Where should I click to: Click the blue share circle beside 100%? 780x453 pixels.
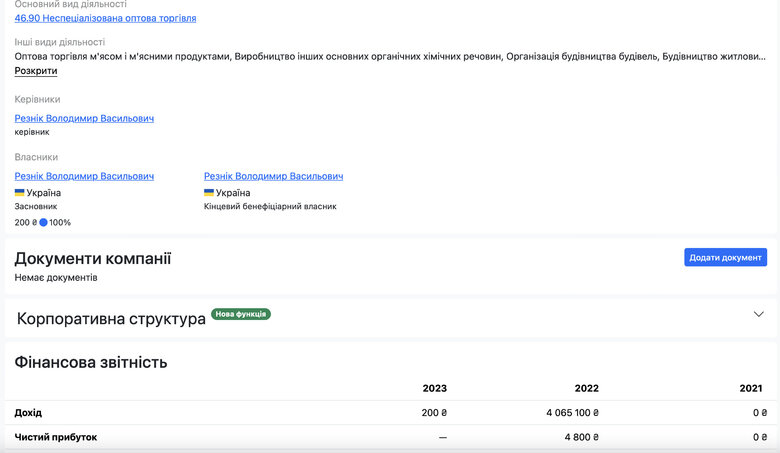44,222
